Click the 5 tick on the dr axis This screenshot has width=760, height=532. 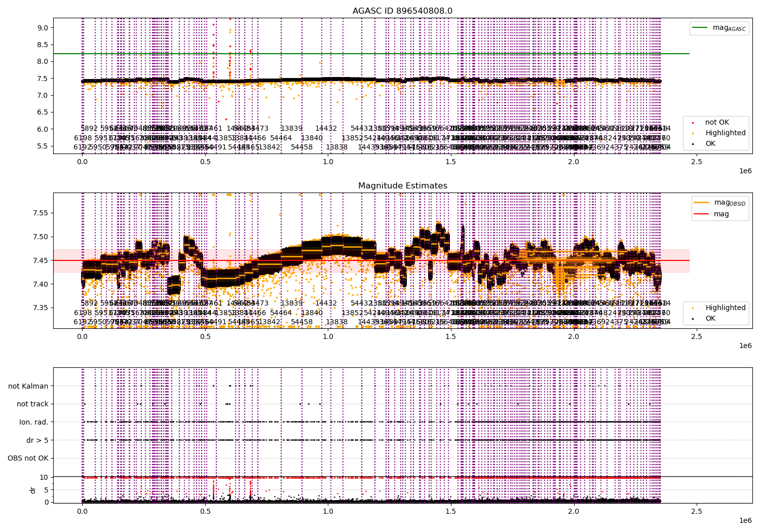[x=46, y=490]
